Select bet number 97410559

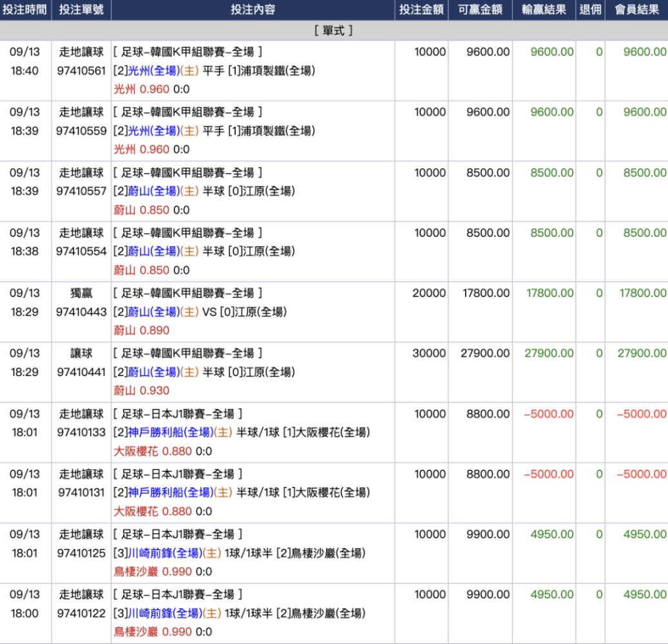[x=81, y=131]
